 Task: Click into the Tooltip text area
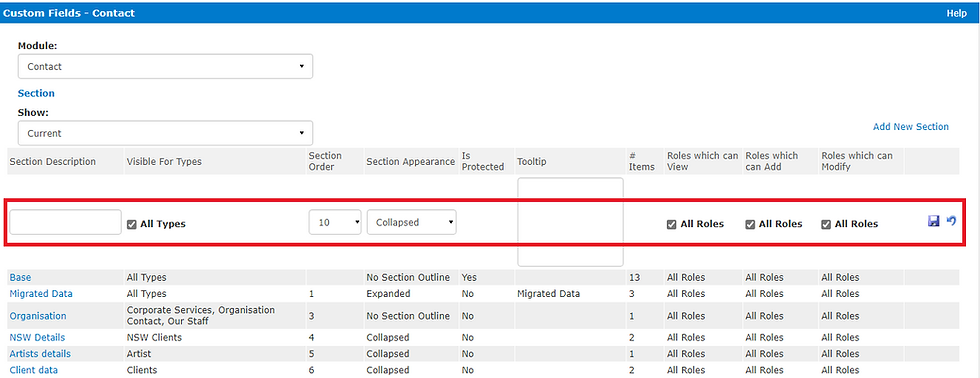pos(570,222)
